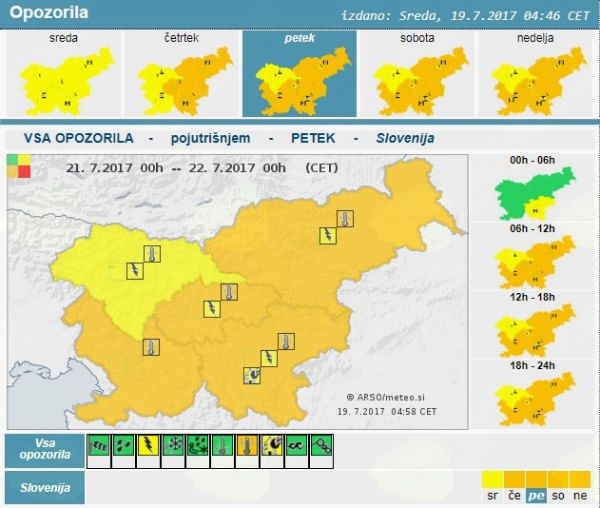Select the snowflake warning filter icon
This screenshot has height=508, width=600.
click(x=173, y=446)
